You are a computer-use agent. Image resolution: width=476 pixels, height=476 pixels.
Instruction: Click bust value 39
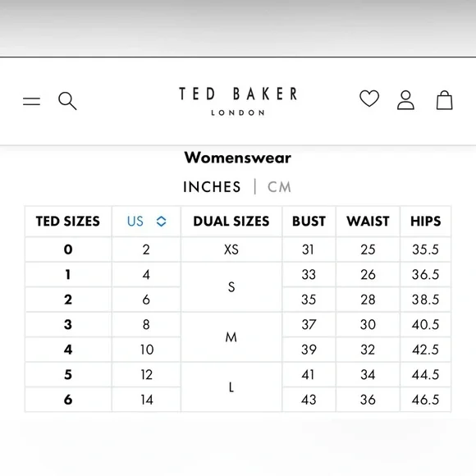click(x=309, y=350)
